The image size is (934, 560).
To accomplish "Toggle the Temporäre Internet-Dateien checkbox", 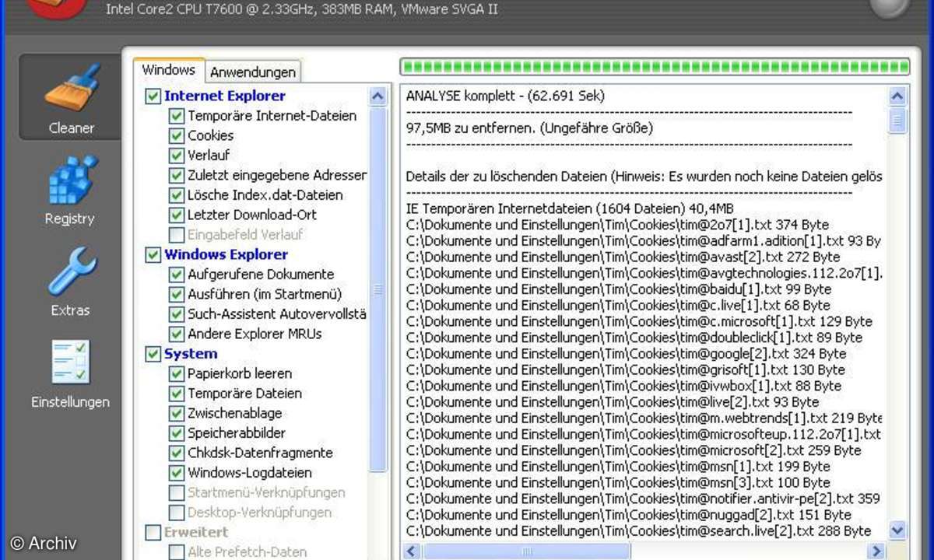I will tap(177, 116).
